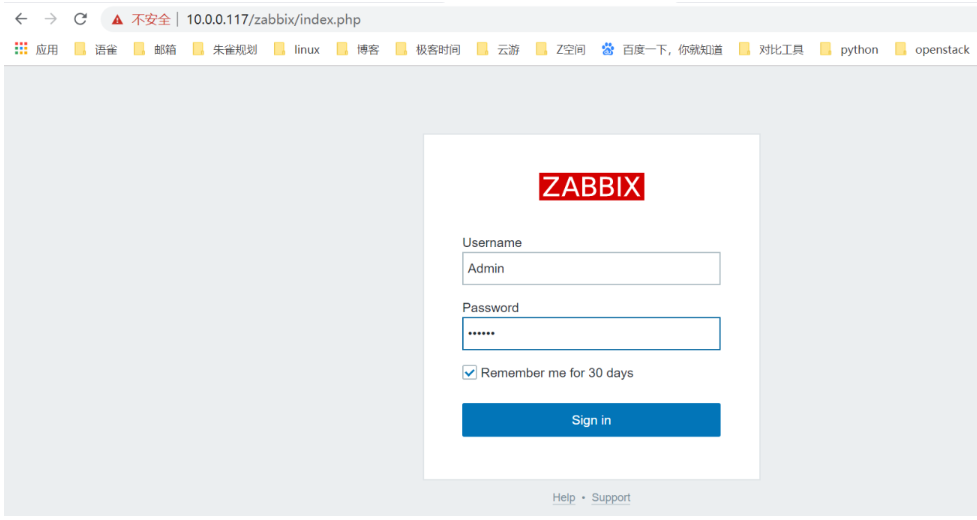Click the 不安全 security label

pyautogui.click(x=151, y=19)
